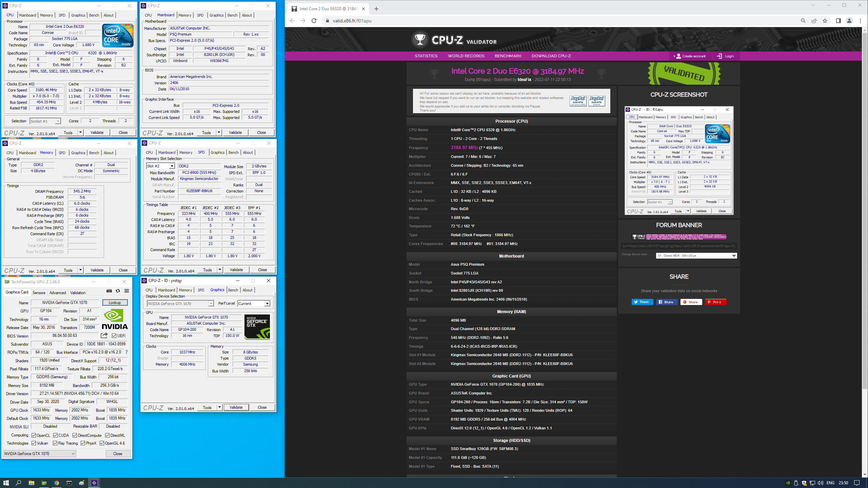Screen dimensions: 868x488
Task: Click Validate in Memory CPU-Z window
Action: [97, 270]
